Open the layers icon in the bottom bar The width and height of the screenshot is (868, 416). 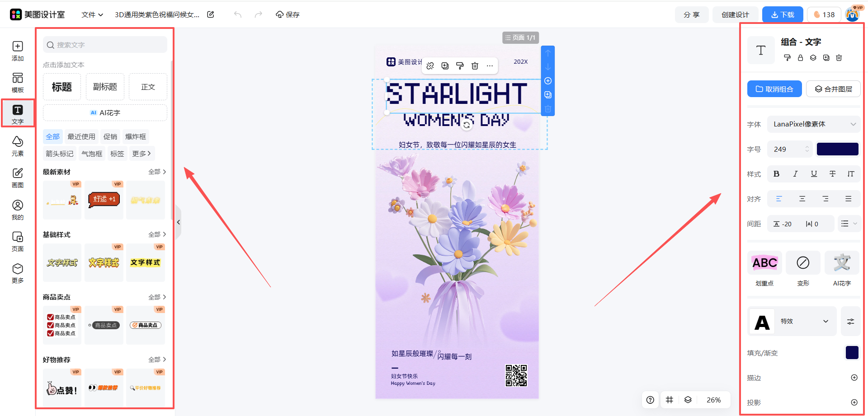tap(688, 400)
